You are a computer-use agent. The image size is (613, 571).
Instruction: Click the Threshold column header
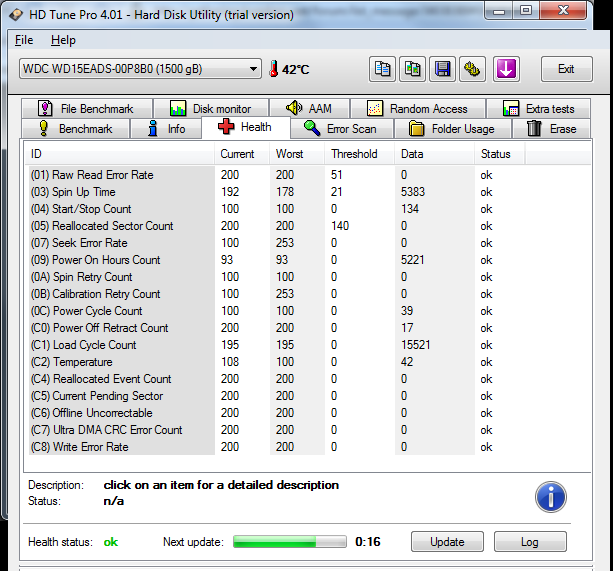pos(354,154)
